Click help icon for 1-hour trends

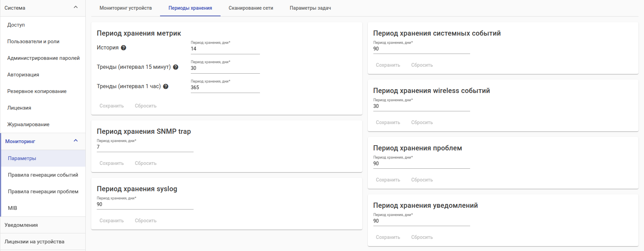166,86
